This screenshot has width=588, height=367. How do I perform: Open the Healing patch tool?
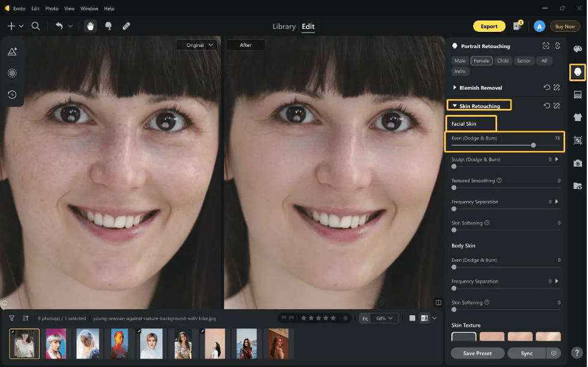pos(126,26)
